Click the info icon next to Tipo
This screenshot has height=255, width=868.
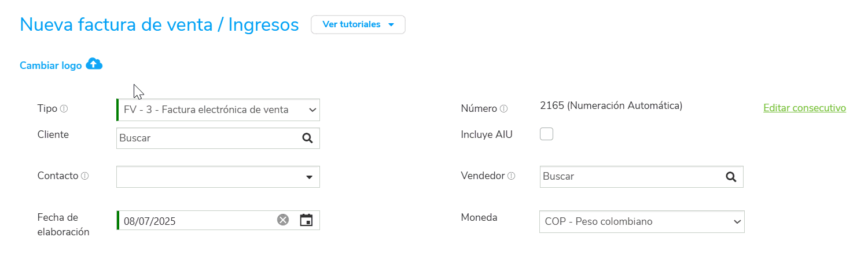(64, 109)
